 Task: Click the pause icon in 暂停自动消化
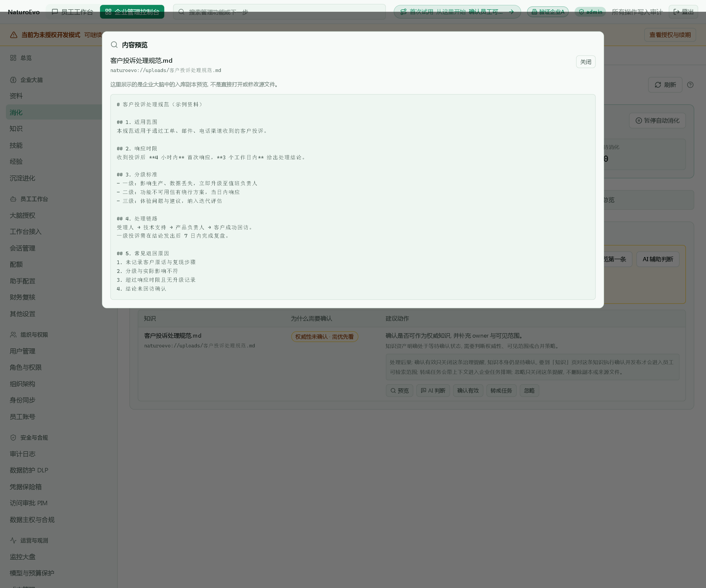(x=639, y=121)
